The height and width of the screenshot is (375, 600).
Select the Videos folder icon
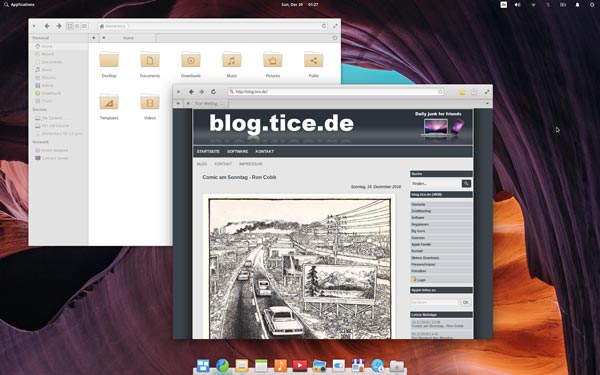tap(150, 102)
